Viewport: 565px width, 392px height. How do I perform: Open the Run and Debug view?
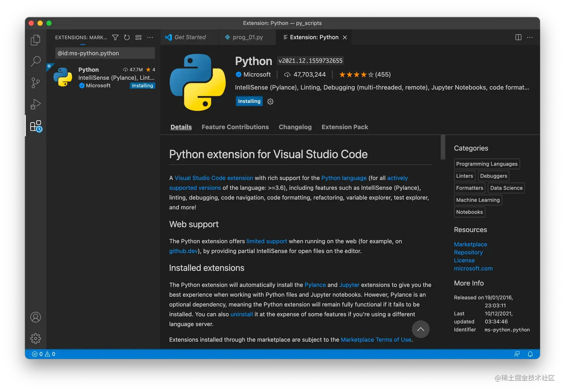tap(35, 104)
